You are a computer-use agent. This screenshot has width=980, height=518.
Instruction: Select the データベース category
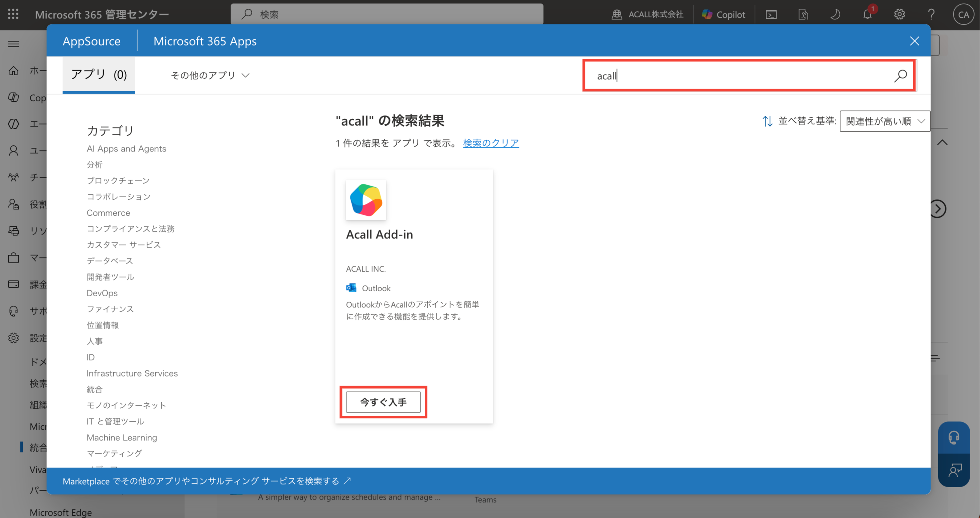point(110,261)
